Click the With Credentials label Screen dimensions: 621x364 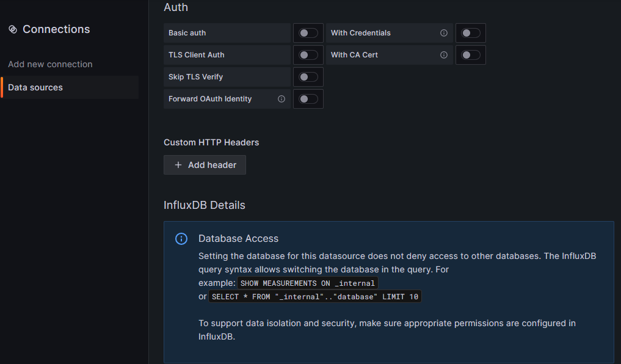pyautogui.click(x=361, y=33)
